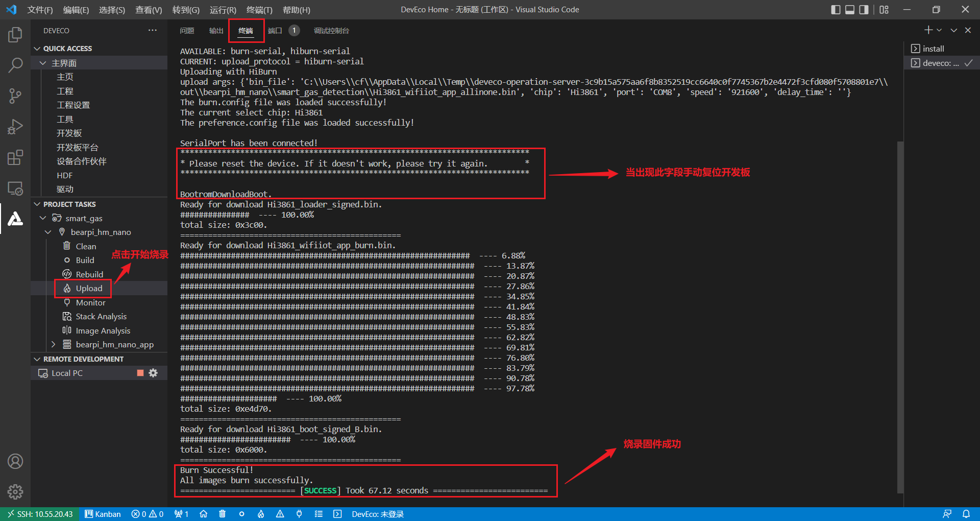Click the feedback icon in status bar
This screenshot has height=521, width=980.
pyautogui.click(x=947, y=514)
